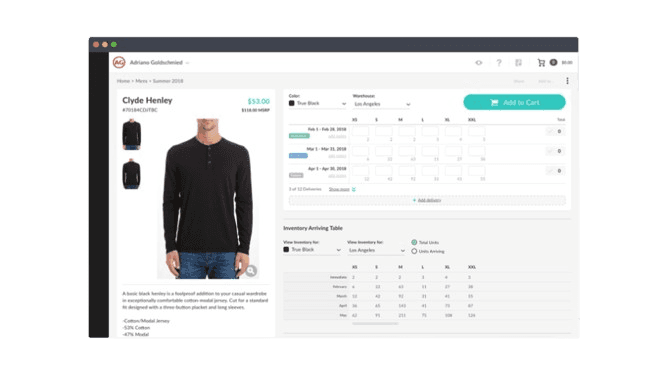Open inventory warehouse dropdown showing Los Angeles
Screen dimensions: 667x374
pyautogui.click(x=376, y=251)
